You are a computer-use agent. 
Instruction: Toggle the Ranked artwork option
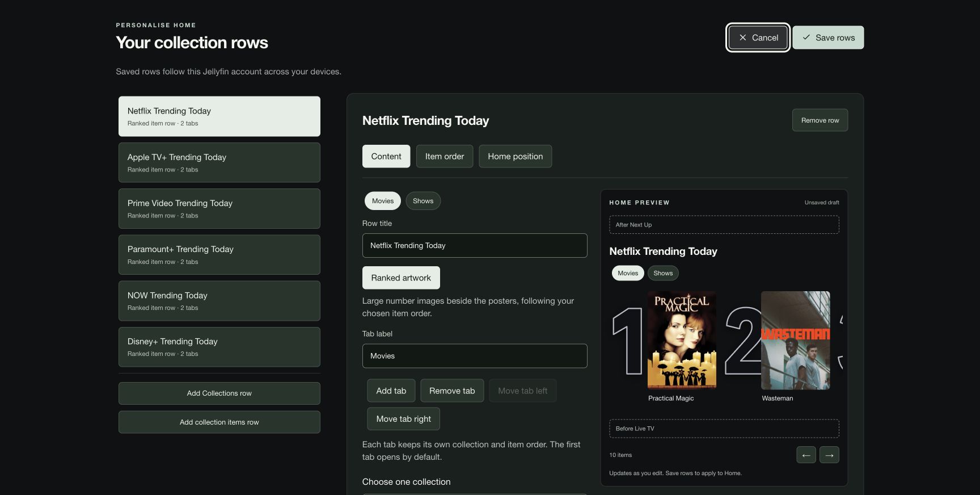click(401, 278)
